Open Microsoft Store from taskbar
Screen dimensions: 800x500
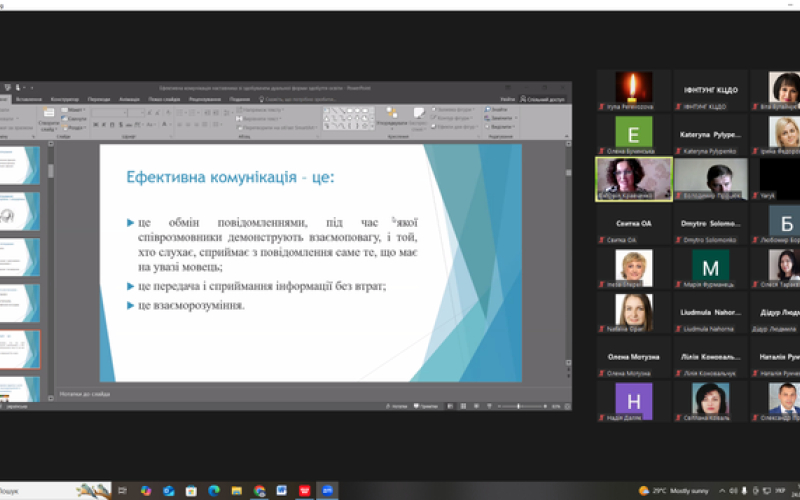191,491
